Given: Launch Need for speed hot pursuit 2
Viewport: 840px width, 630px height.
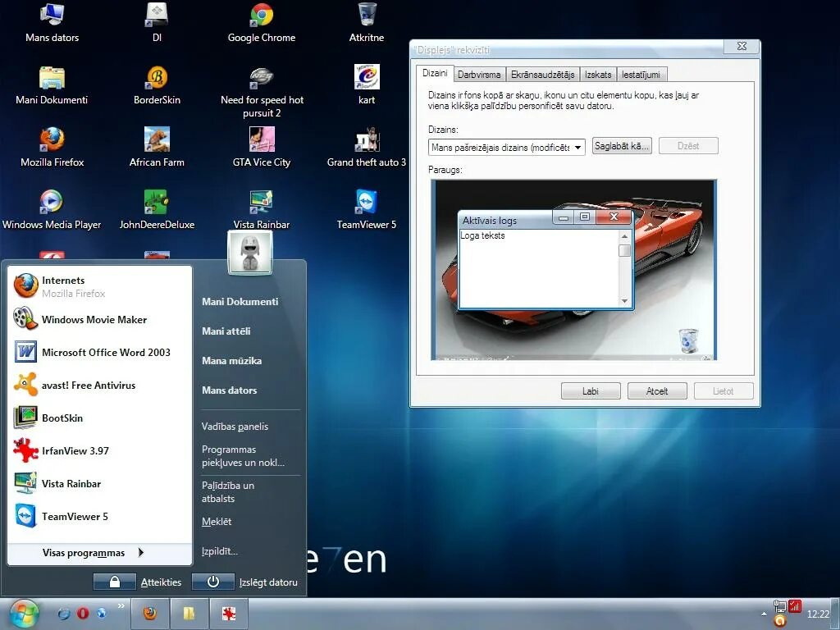Looking at the screenshot, I should tap(262, 92).
